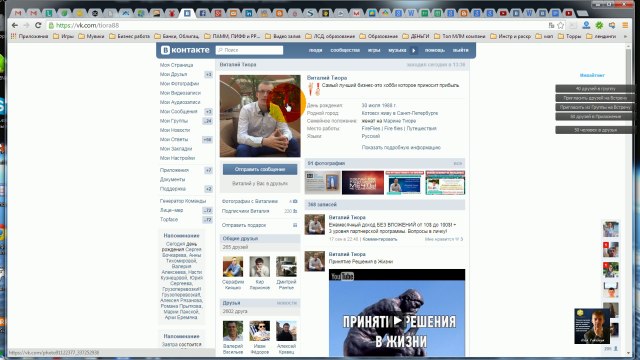The image size is (640, 360).
Task: Click the counter badge next to Приложения
Action: 209,170
